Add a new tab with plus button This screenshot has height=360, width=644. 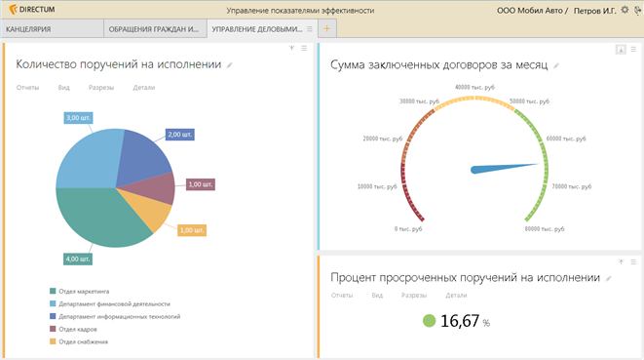[x=327, y=28]
